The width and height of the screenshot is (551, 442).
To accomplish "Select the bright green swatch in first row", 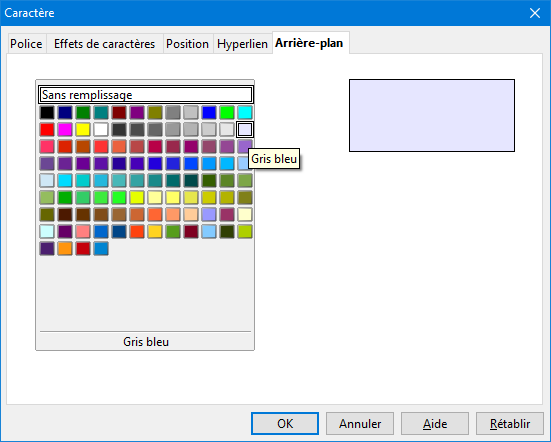I will [227, 112].
